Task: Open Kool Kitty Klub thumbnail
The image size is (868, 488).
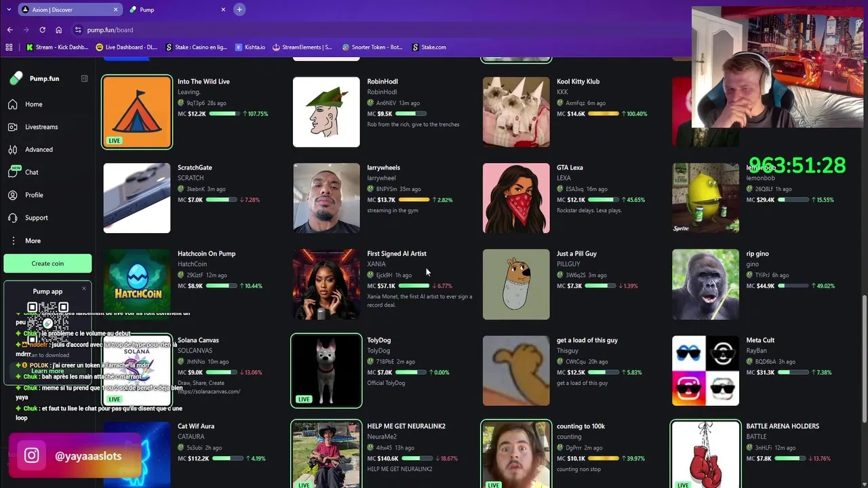Action: 516,112
